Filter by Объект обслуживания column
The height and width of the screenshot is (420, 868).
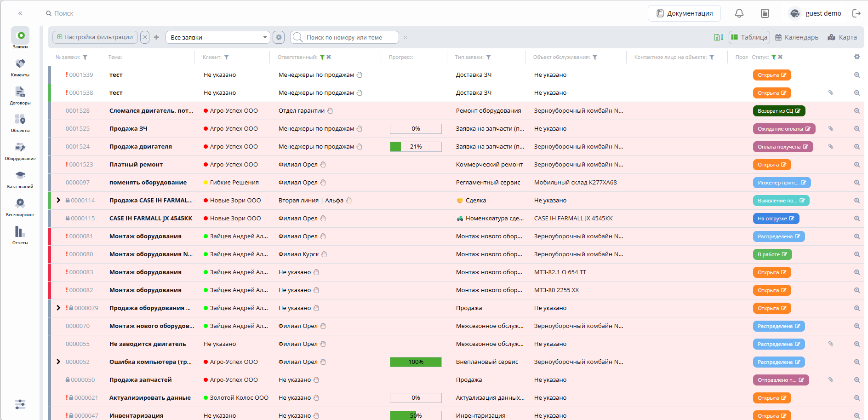tap(595, 58)
